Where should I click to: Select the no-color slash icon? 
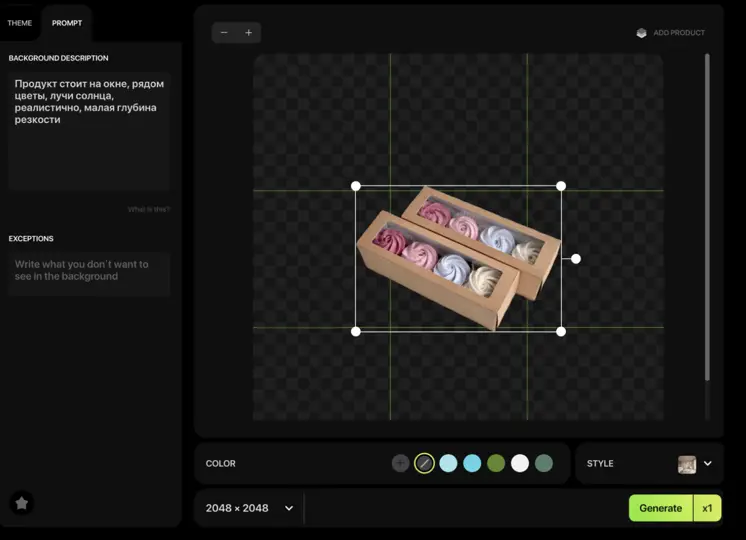[424, 463]
